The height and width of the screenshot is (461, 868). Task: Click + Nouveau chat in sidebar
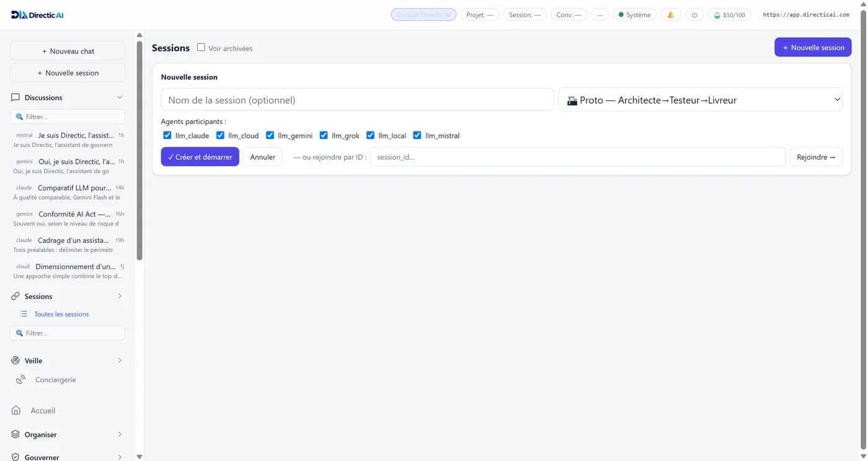coord(68,51)
